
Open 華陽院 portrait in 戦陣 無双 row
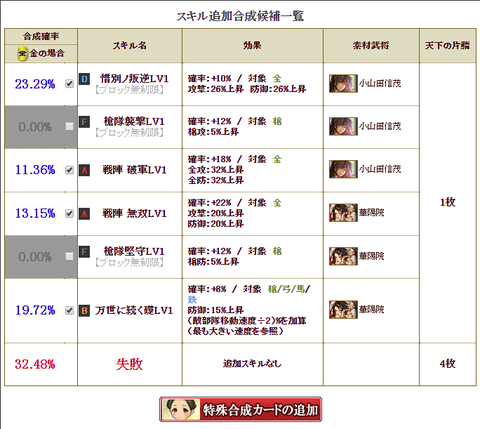pos(343,213)
